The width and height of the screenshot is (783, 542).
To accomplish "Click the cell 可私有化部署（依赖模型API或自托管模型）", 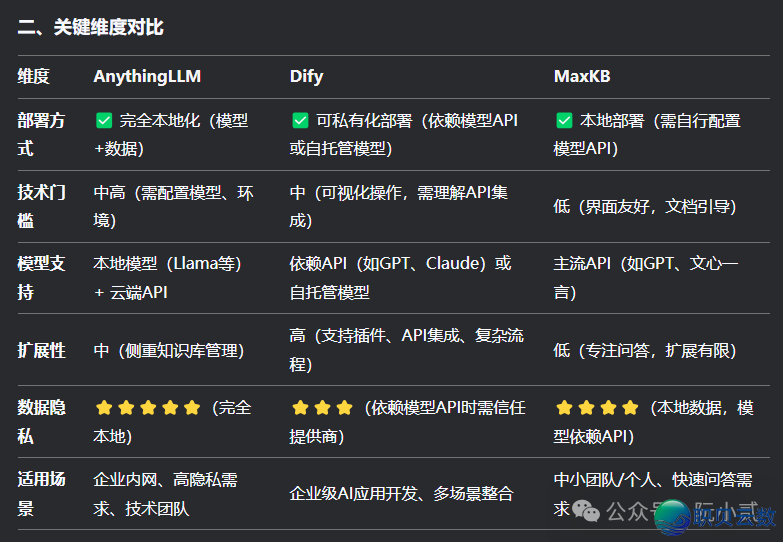I will click(404, 134).
